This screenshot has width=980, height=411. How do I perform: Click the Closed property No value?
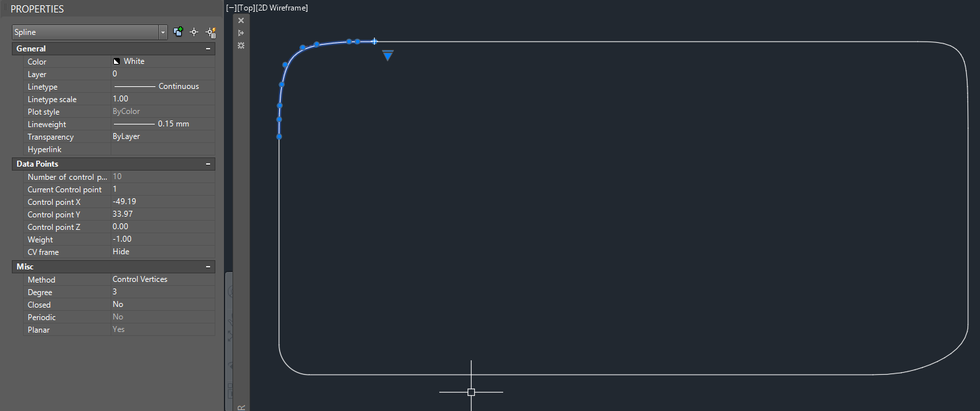(162, 304)
